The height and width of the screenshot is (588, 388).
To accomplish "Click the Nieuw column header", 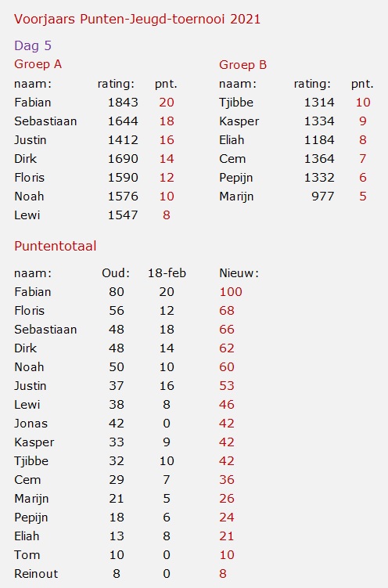I will click(239, 273).
